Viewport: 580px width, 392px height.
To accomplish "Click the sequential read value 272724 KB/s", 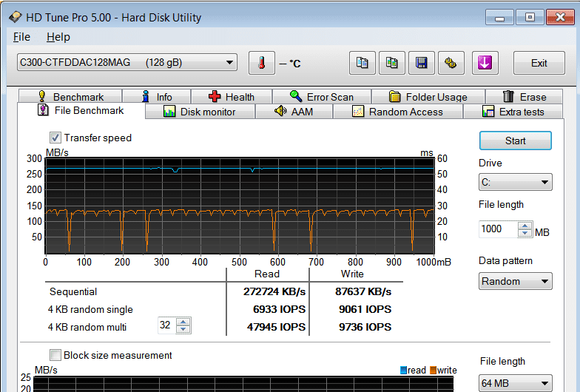I will pyautogui.click(x=274, y=291).
